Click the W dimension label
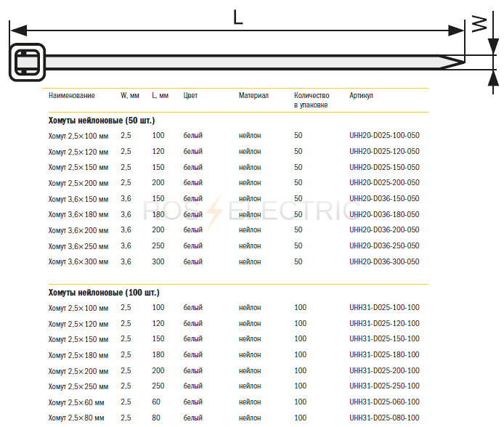The width and height of the screenshot is (504, 427). pyautogui.click(x=479, y=23)
